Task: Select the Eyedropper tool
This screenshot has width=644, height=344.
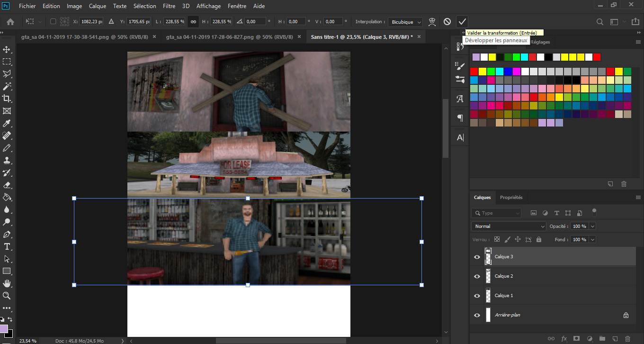Action: tap(7, 123)
